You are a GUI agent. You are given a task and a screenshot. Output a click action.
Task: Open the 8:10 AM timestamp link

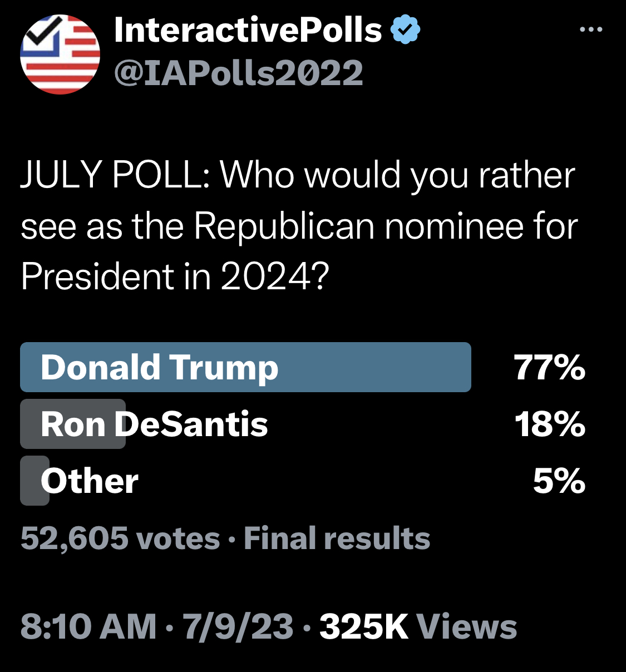click(x=88, y=627)
